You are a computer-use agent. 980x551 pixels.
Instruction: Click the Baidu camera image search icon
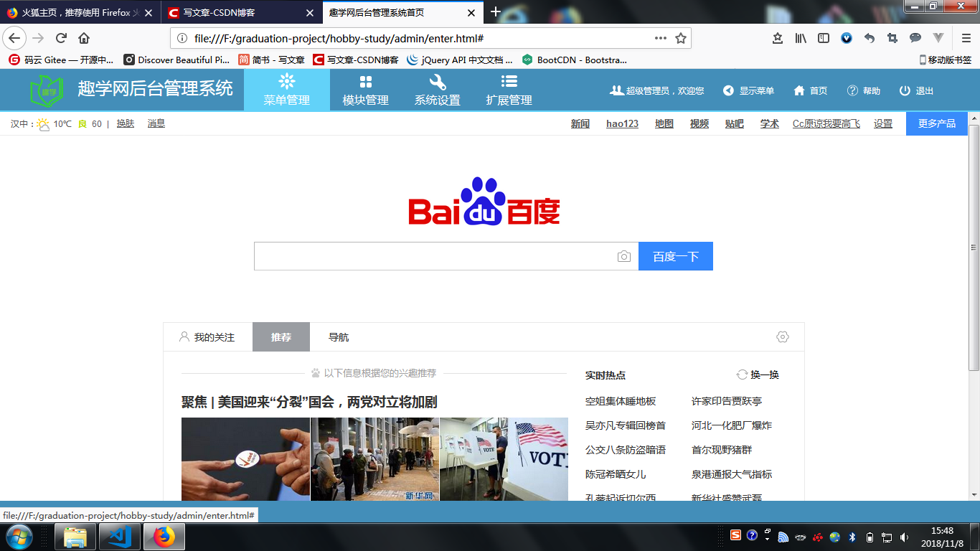pyautogui.click(x=624, y=256)
